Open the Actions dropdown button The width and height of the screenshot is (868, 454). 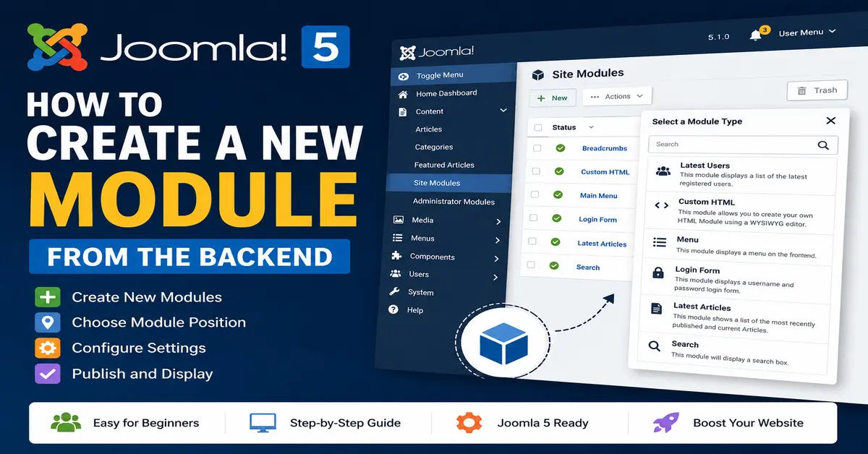point(617,96)
